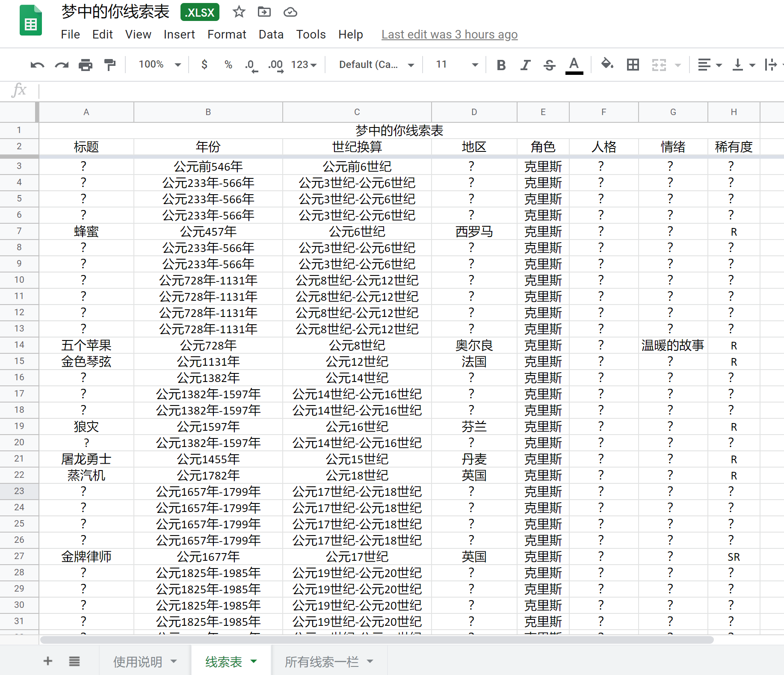Image resolution: width=784 pixels, height=675 pixels.
Task: Select column A header
Action: [x=86, y=112]
